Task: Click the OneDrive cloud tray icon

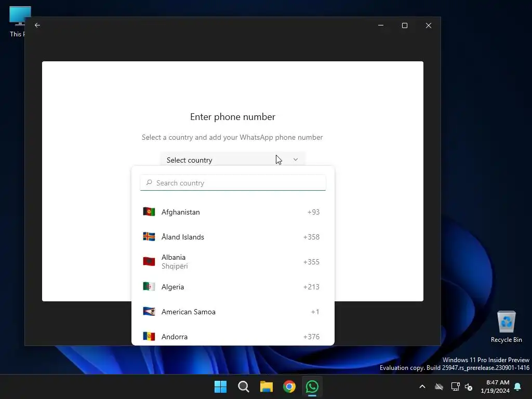Action: (x=439, y=387)
